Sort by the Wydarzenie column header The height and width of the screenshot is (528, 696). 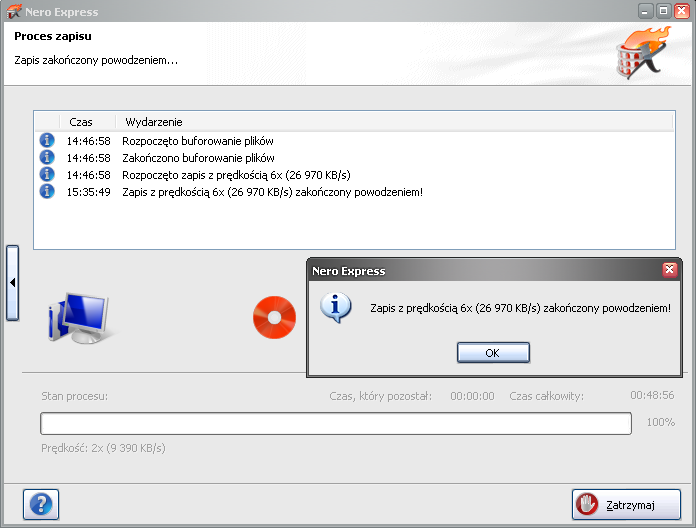coord(394,122)
